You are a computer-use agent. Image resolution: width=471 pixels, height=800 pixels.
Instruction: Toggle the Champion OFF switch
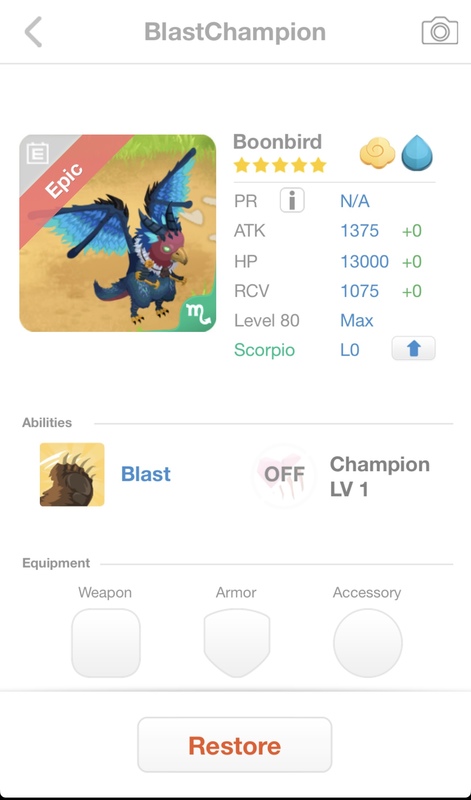pyautogui.click(x=284, y=476)
